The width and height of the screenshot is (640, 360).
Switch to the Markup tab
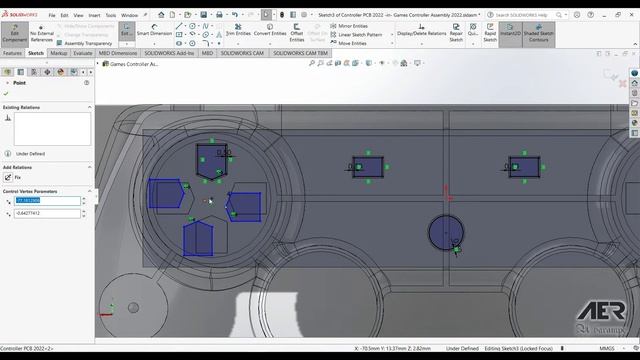coord(59,53)
